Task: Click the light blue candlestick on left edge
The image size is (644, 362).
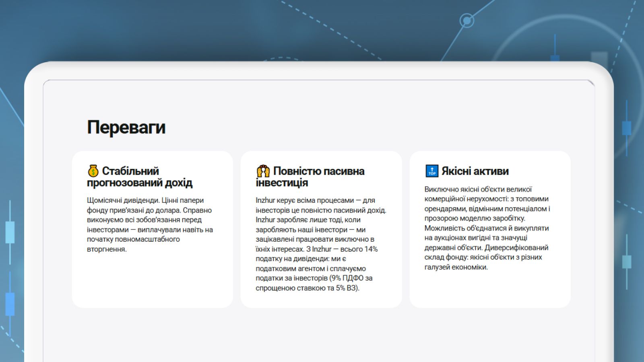Action: click(x=10, y=232)
